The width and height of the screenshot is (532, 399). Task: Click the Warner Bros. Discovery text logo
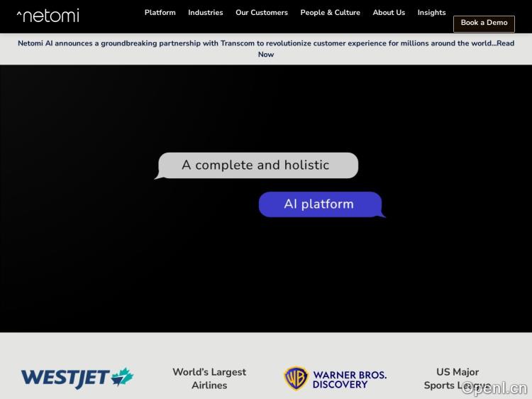click(x=349, y=379)
